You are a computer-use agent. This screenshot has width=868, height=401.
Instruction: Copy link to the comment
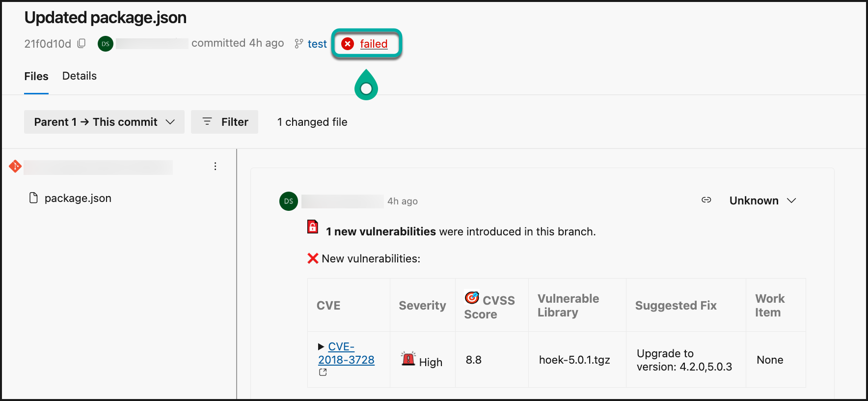[706, 200]
